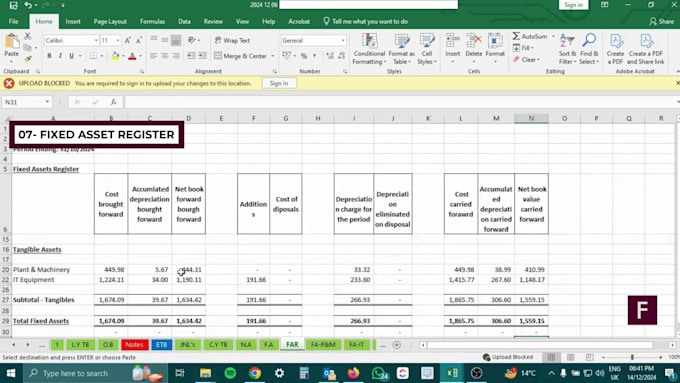Viewport: 680px width, 383px height.
Task: Open Chrome from the taskbar
Action: [x=255, y=373]
